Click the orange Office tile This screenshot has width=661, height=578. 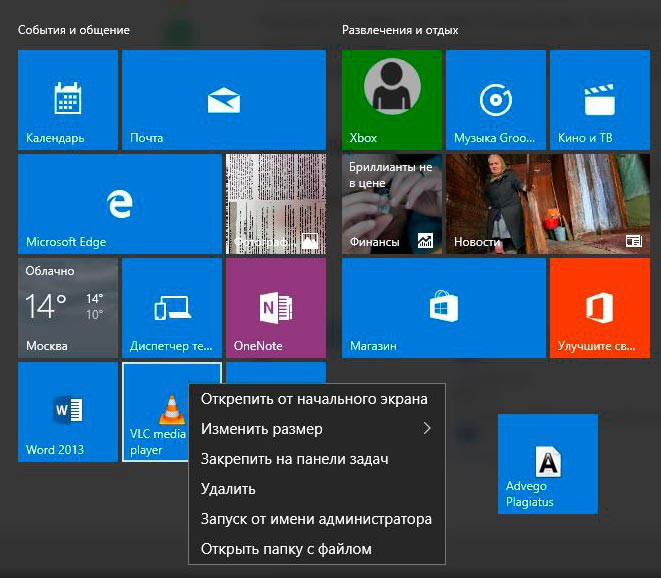pyautogui.click(x=598, y=308)
